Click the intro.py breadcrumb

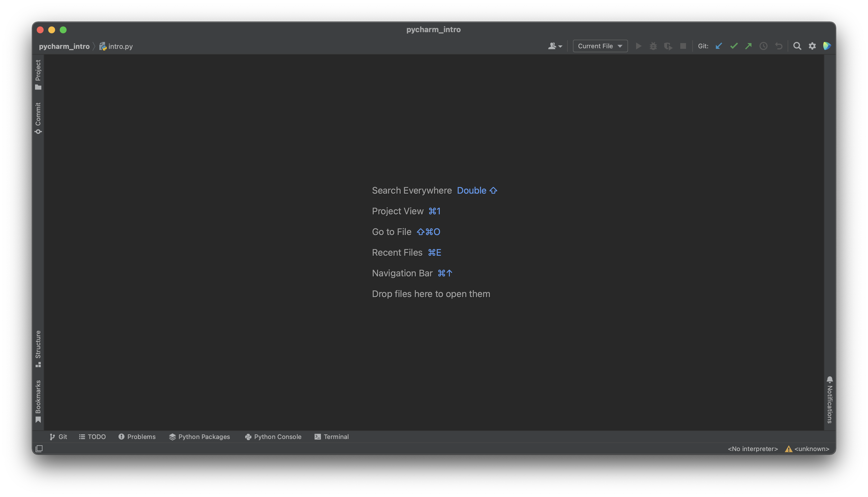116,46
